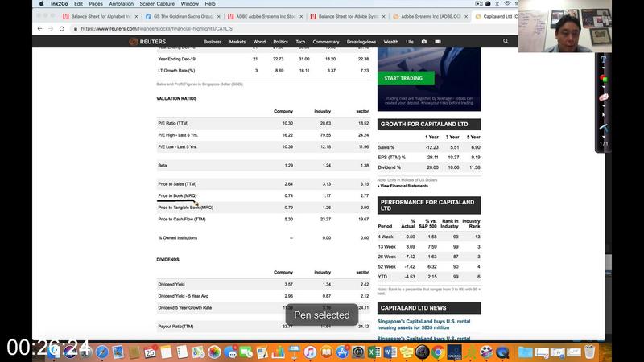Open View Financial Statements link

404,186
